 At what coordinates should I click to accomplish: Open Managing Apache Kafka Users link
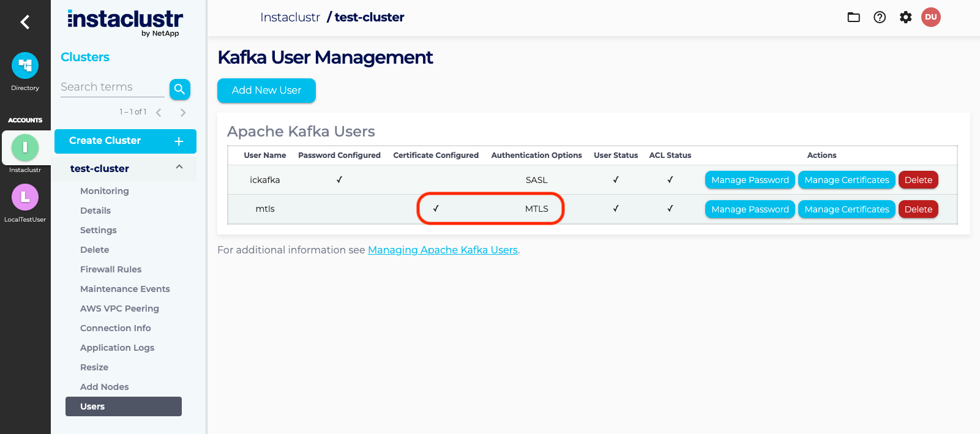tap(443, 250)
